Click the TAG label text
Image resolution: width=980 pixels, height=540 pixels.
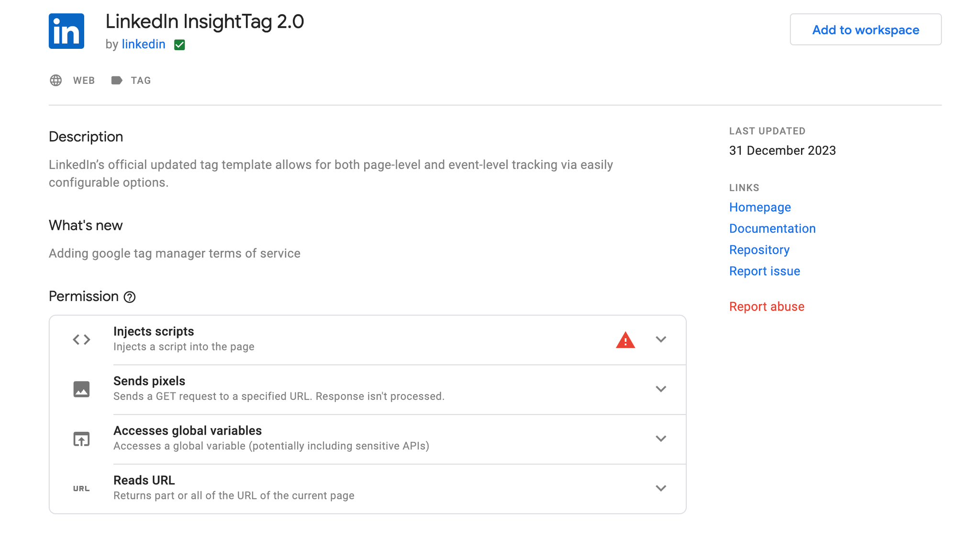[141, 80]
